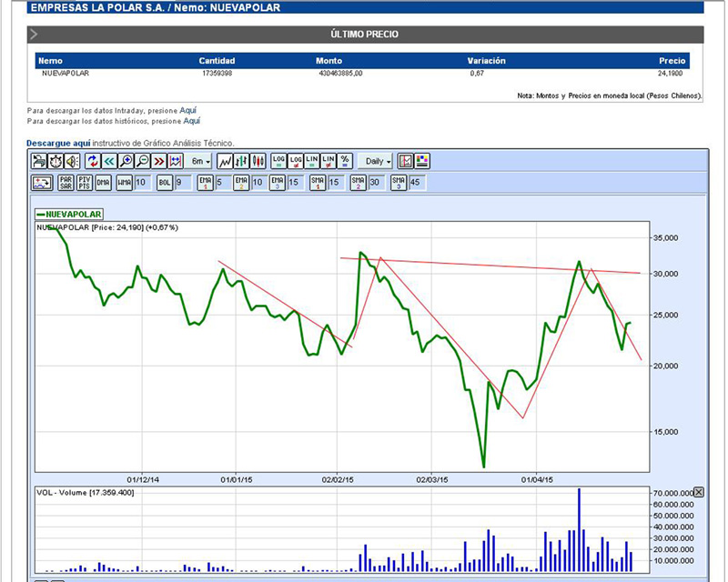Image resolution: width=728 pixels, height=582 pixels.
Task: Click the Variación column header
Action: click(486, 61)
